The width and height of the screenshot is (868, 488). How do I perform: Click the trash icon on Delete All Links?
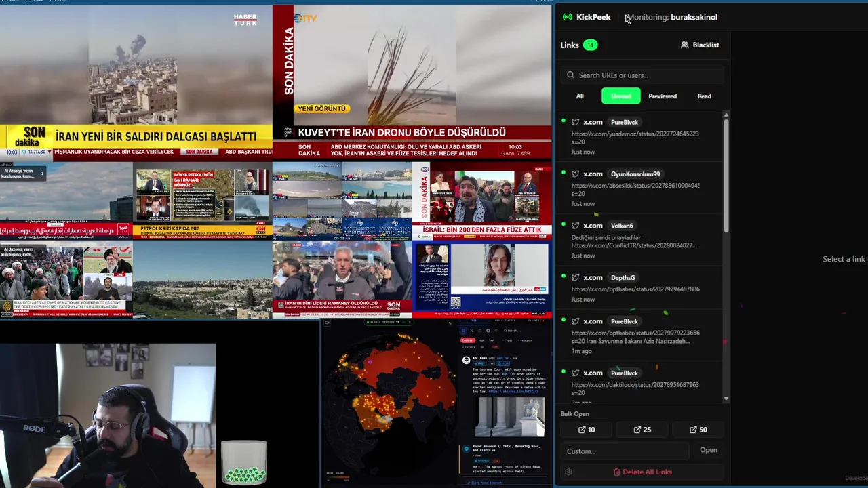[x=616, y=472]
